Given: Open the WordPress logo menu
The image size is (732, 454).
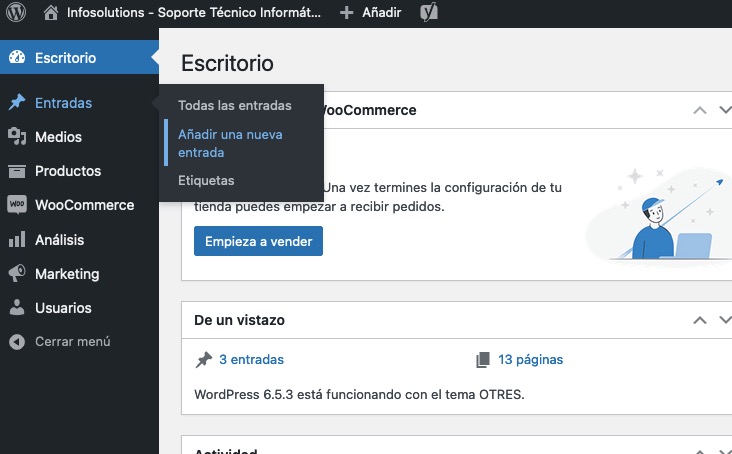Looking at the screenshot, I should pos(16,12).
